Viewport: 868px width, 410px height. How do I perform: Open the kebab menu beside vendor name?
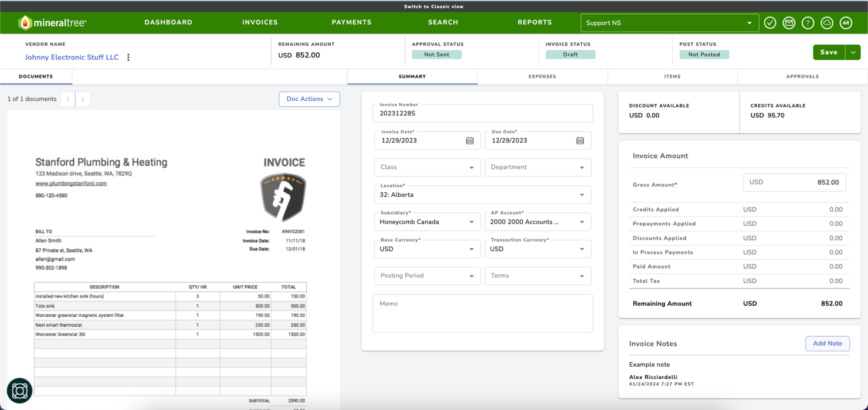click(128, 57)
